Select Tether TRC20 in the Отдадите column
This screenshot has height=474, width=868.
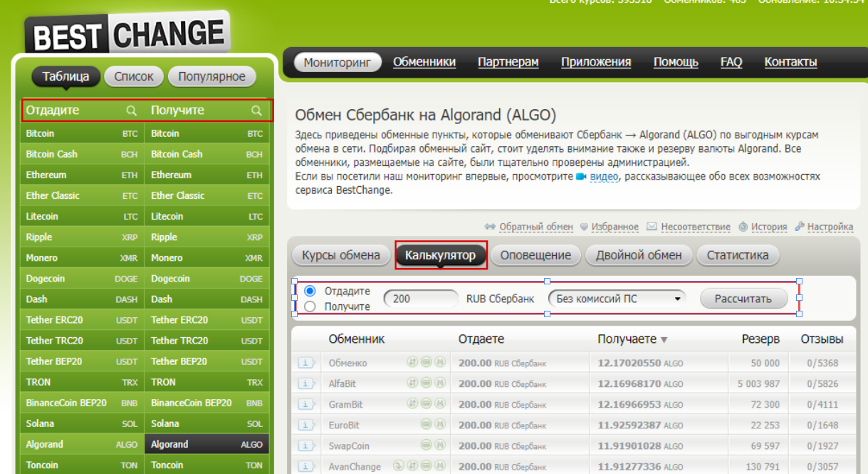[x=82, y=340]
